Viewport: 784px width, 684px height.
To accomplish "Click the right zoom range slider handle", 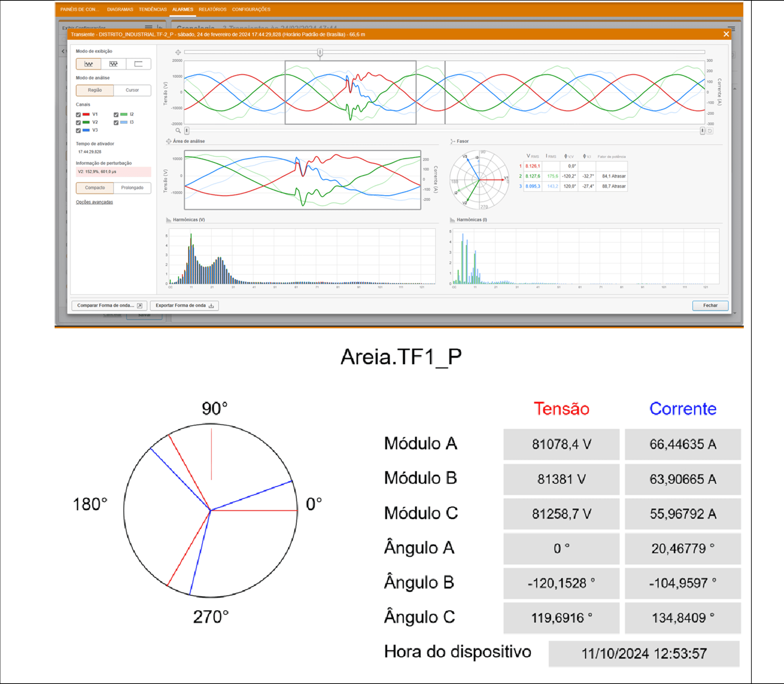I will pyautogui.click(x=702, y=131).
